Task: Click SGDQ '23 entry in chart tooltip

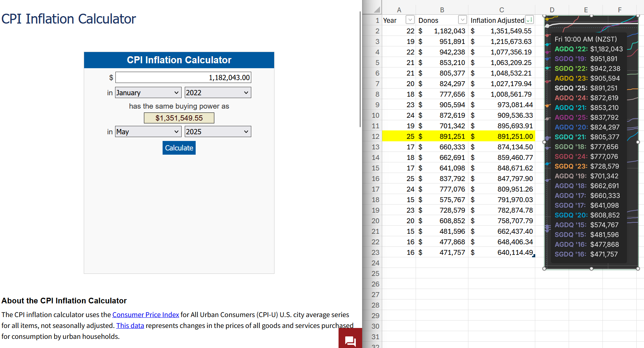Action: [587, 166]
